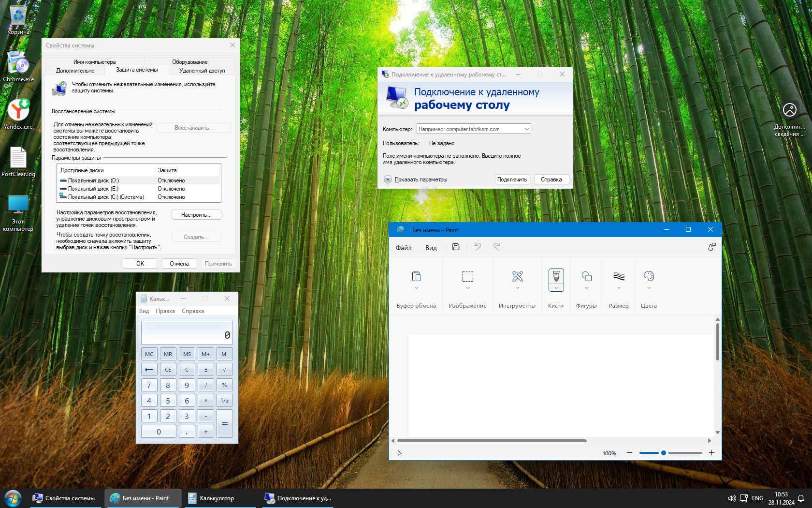Open Paint's Clipboard paste icon
This screenshot has height=508, width=812.
click(x=416, y=276)
